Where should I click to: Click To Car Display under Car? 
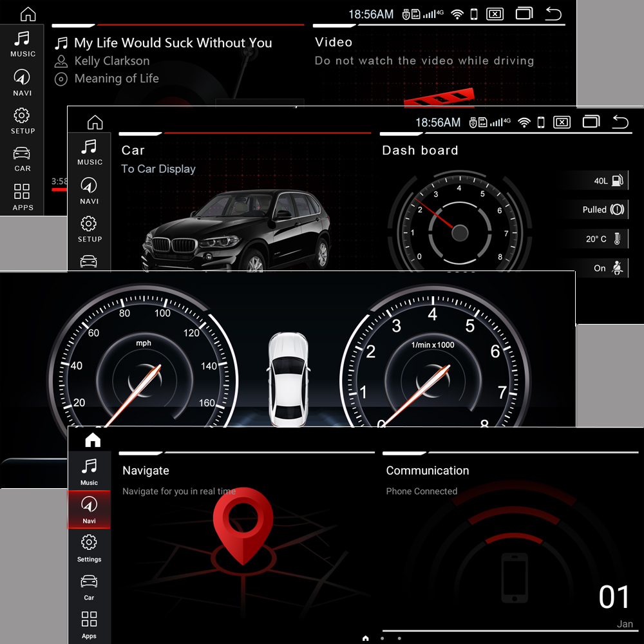[158, 169]
